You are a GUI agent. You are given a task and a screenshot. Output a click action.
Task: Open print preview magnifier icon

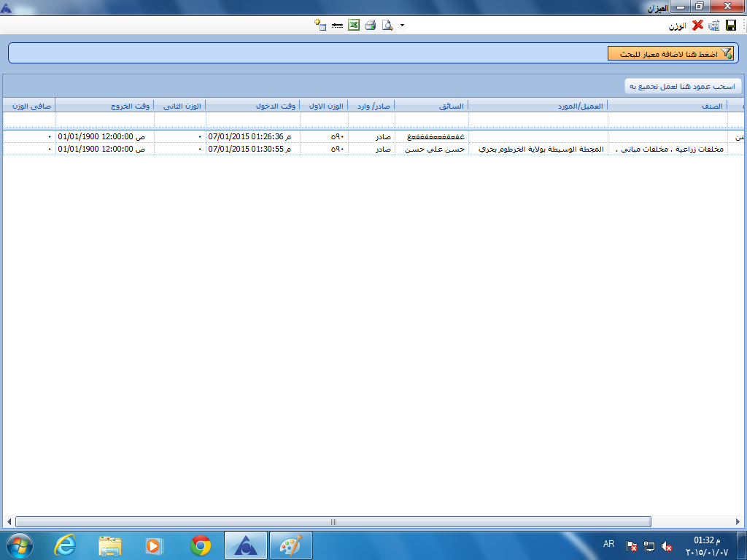click(x=387, y=25)
